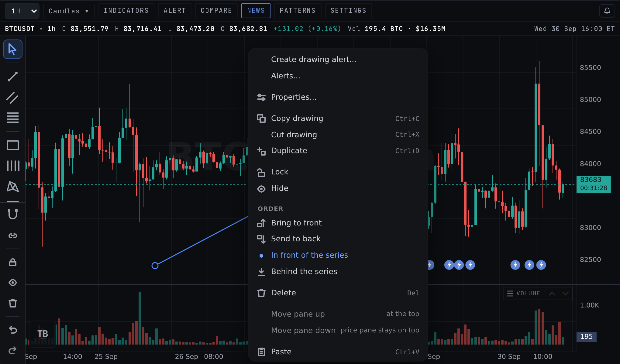
Task: Open the 1H timeframe dropdown
Action: (22, 11)
